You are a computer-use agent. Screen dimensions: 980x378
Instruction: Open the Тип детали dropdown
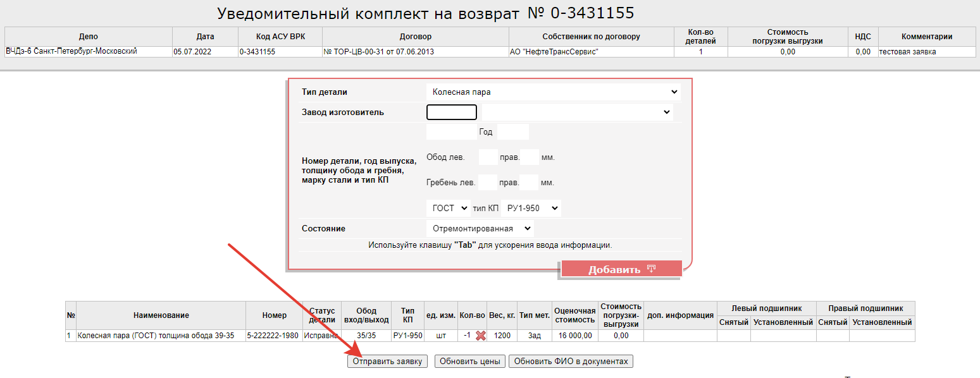click(554, 92)
